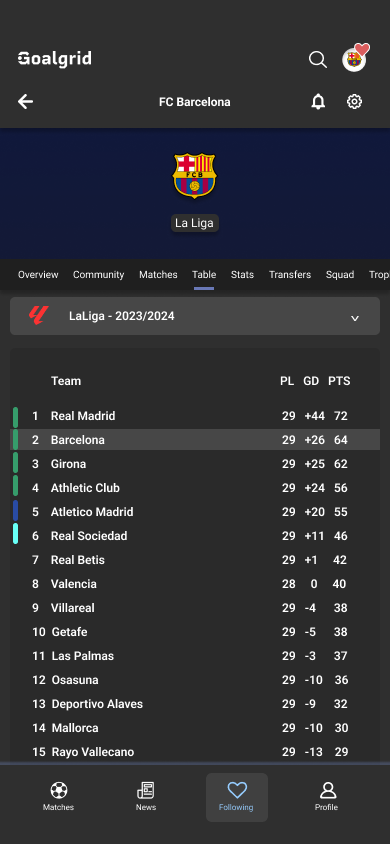Tap the Barcelona favorite avatar with heart
This screenshot has width=390, height=844.
(356, 58)
